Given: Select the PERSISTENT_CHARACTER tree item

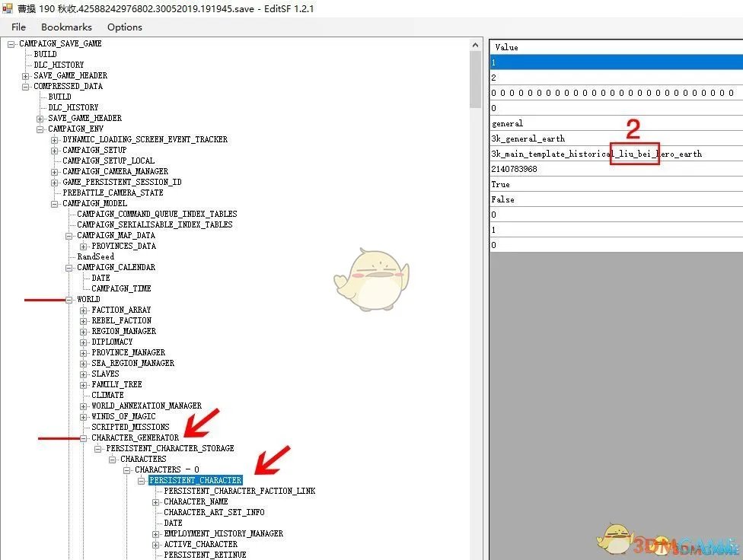Looking at the screenshot, I should click(196, 481).
